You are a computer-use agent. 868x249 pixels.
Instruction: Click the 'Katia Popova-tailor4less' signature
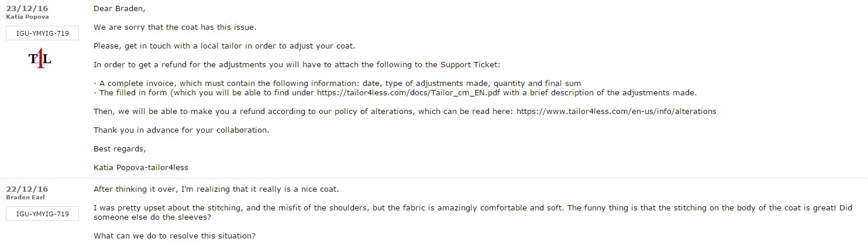coord(141,167)
